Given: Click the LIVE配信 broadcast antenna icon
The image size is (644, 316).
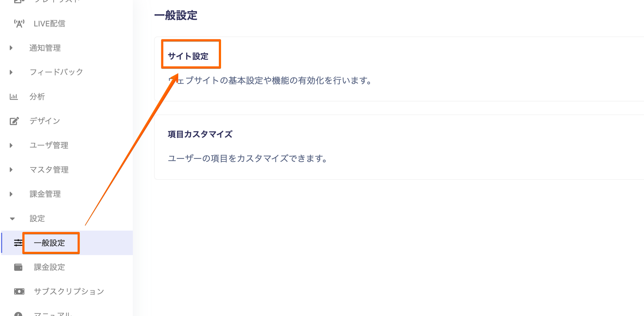Looking at the screenshot, I should (19, 24).
